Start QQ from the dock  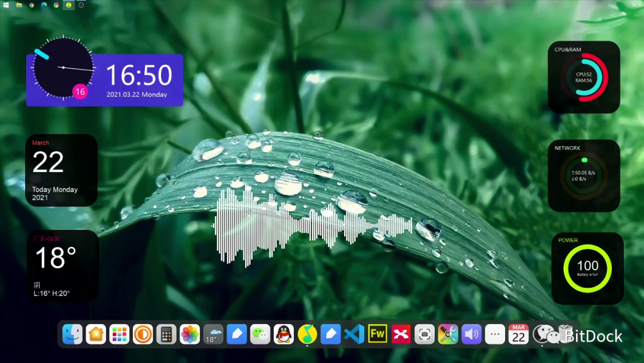(x=284, y=334)
